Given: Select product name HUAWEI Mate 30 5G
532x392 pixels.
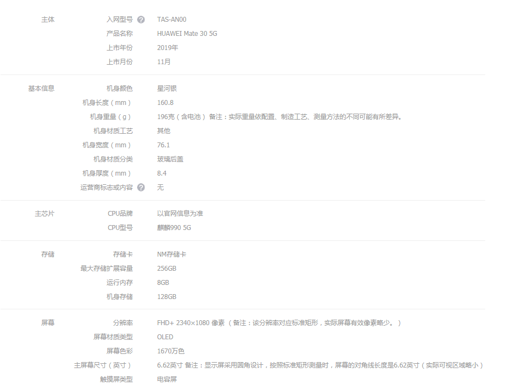Looking at the screenshot, I should tap(187, 34).
